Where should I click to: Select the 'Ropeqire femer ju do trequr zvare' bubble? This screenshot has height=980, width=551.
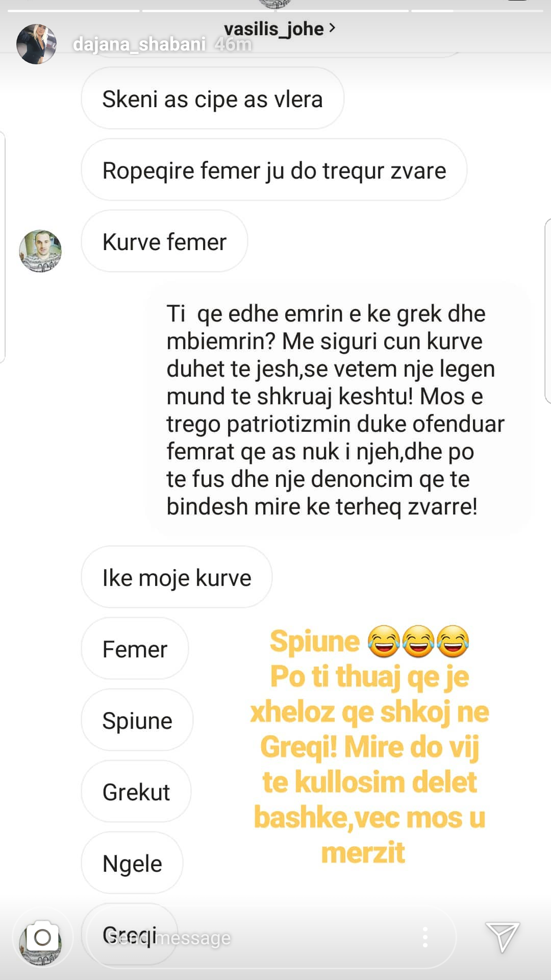274,170
